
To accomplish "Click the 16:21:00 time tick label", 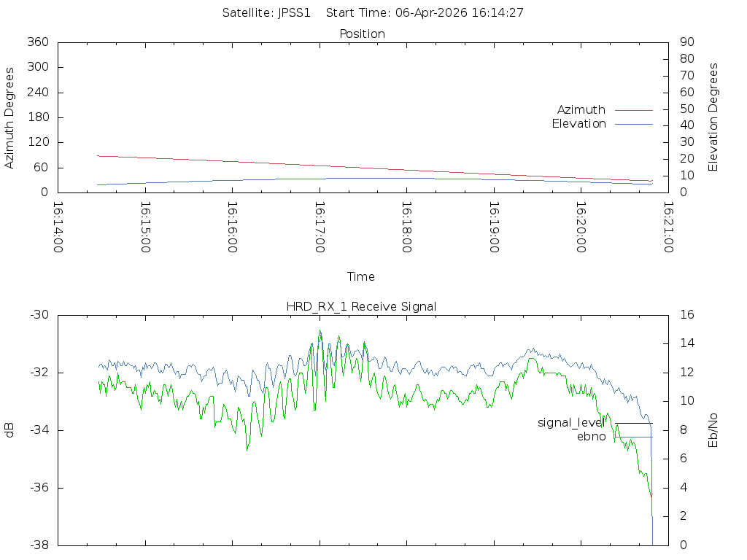I will tap(667, 227).
